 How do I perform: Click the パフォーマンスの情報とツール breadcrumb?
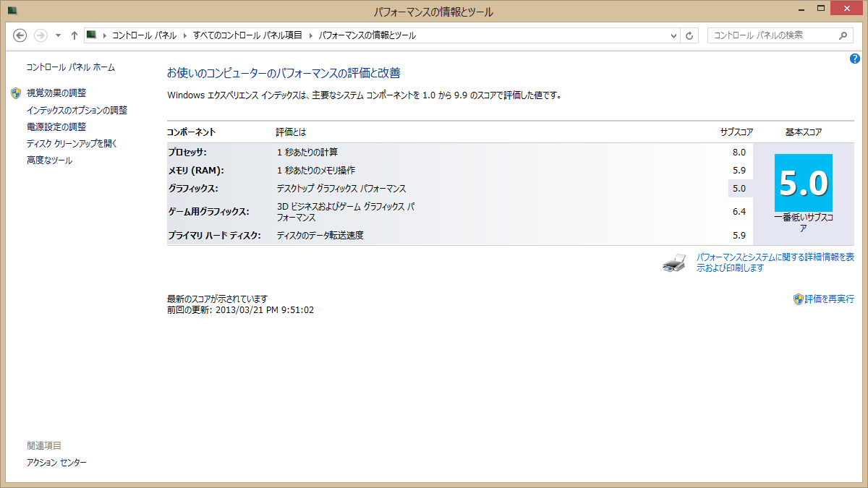point(367,35)
